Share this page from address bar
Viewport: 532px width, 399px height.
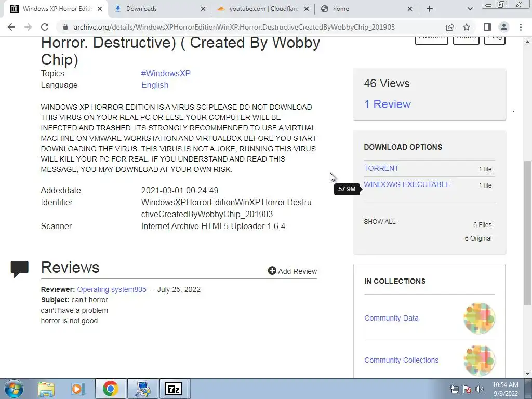click(x=450, y=27)
